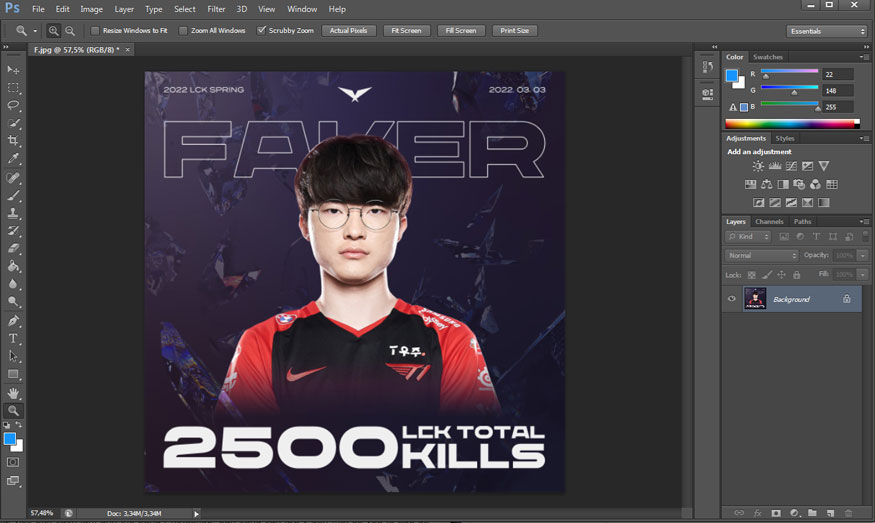The width and height of the screenshot is (875, 523).
Task: Open the File menu
Action: [38, 9]
